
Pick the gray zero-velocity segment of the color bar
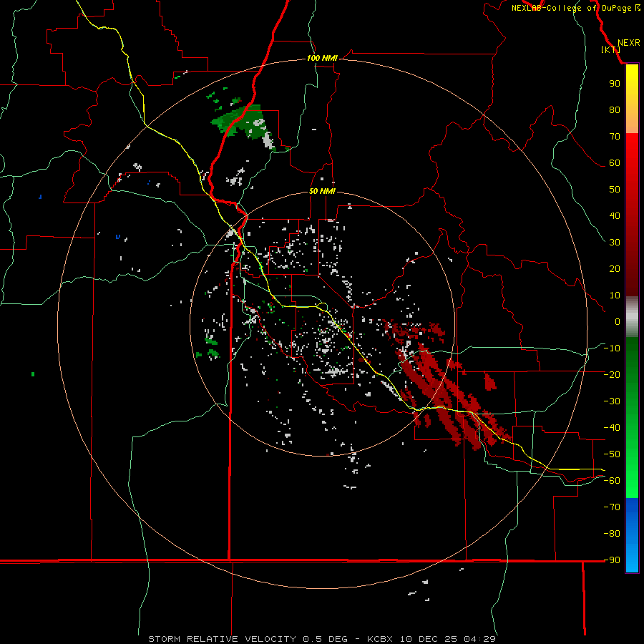[632, 317]
